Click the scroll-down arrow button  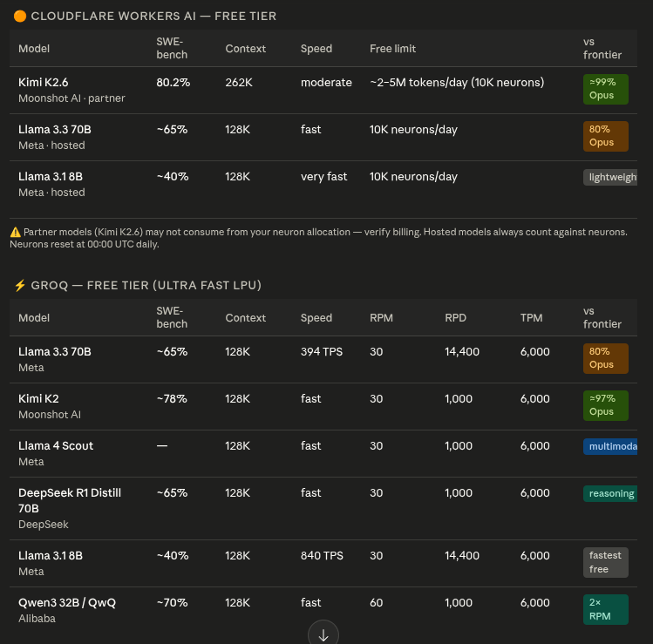[x=323, y=633]
